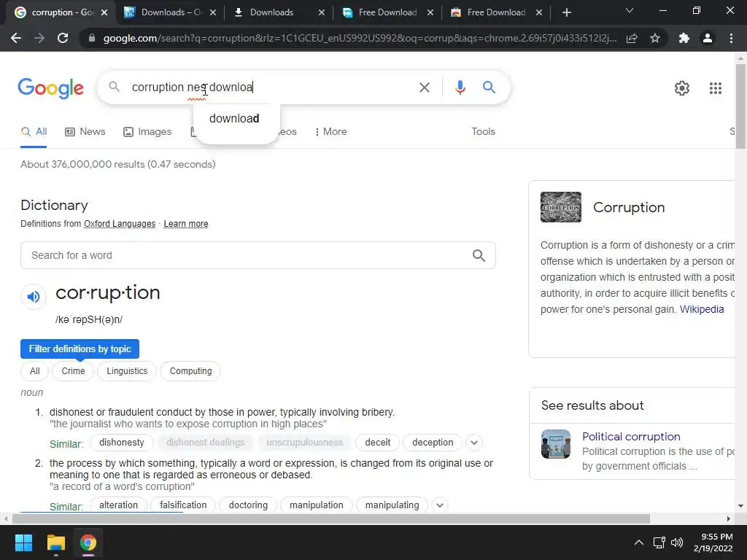The image size is (747, 560).
Task: Click the browser forward arrow
Action: [x=39, y=38]
